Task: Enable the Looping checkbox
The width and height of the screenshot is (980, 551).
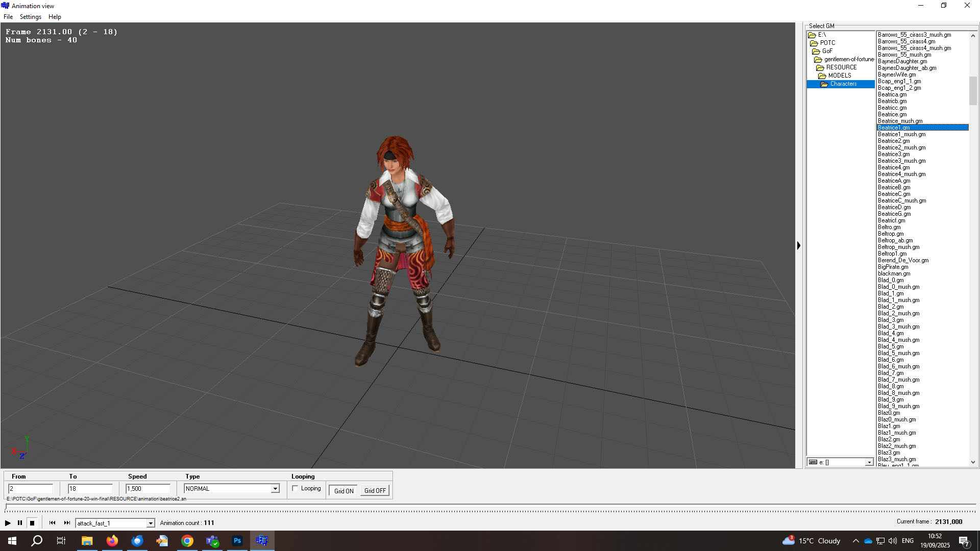Action: [295, 488]
